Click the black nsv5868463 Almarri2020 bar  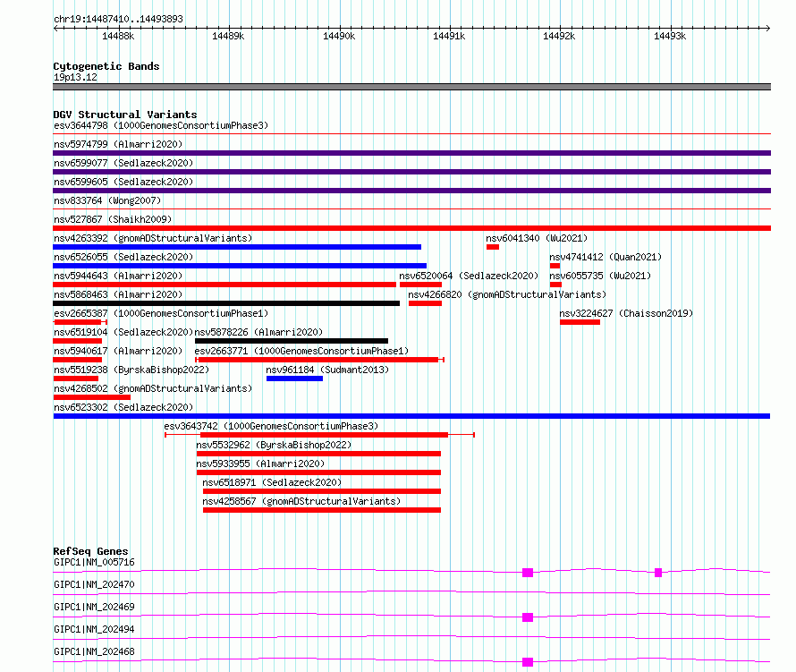226,303
